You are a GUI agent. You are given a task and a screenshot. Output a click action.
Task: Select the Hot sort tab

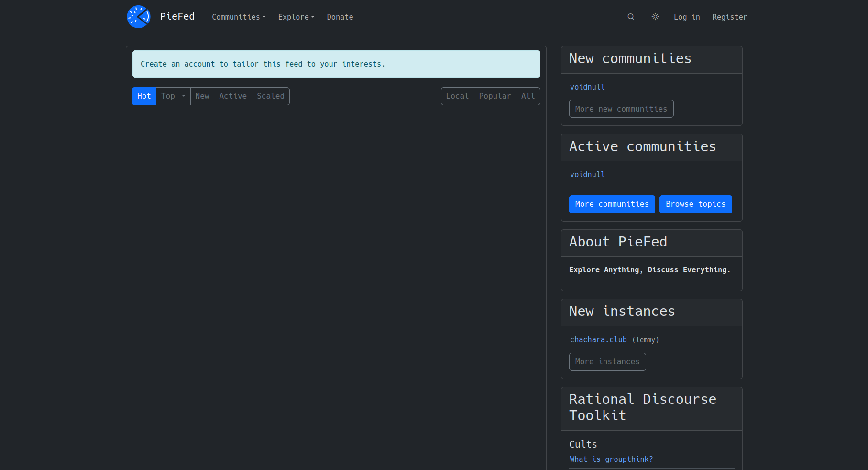144,96
